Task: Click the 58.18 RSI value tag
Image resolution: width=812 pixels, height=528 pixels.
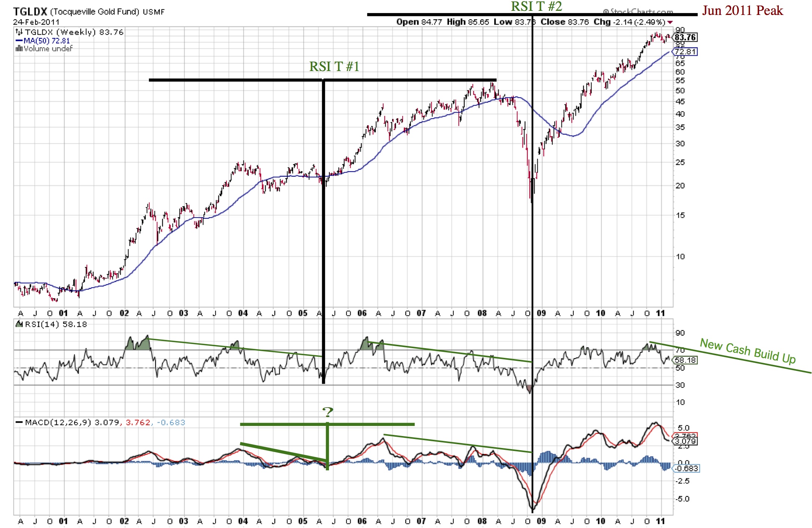Action: coord(686,360)
